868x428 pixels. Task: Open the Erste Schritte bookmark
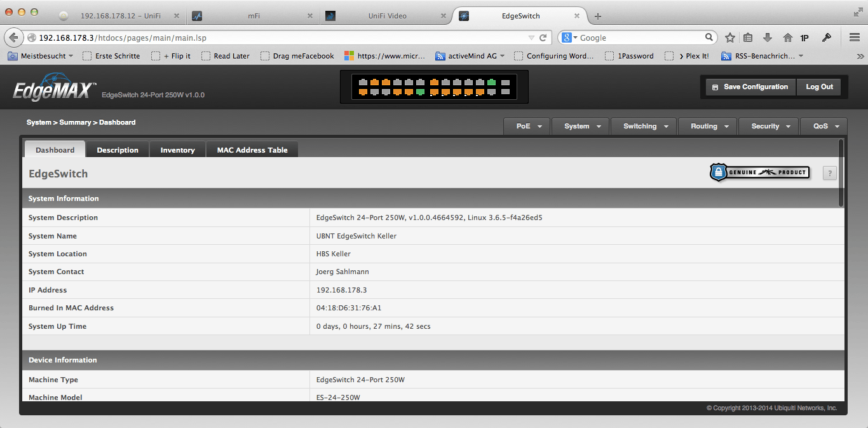pyautogui.click(x=111, y=56)
